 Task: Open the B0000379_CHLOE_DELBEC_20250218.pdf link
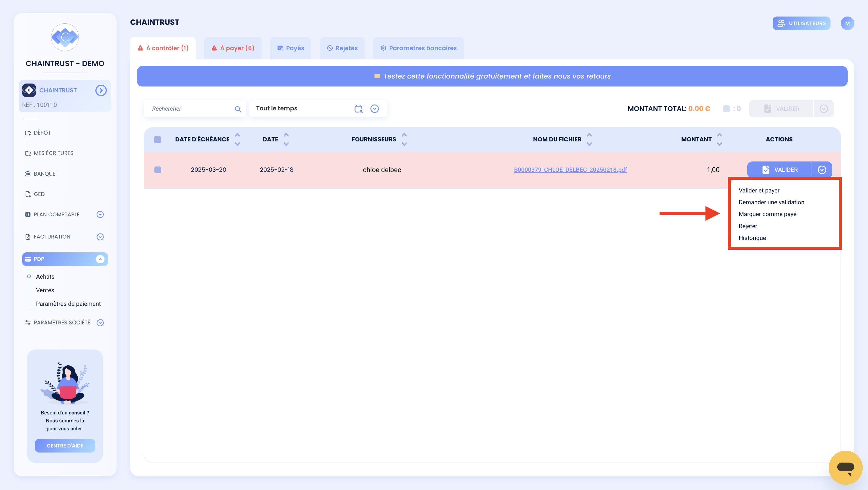click(570, 170)
